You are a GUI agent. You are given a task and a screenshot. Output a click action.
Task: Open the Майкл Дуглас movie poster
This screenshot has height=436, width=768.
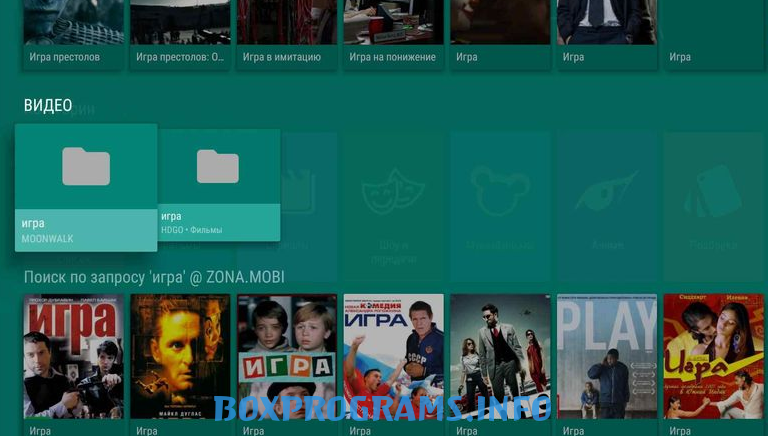(180, 356)
